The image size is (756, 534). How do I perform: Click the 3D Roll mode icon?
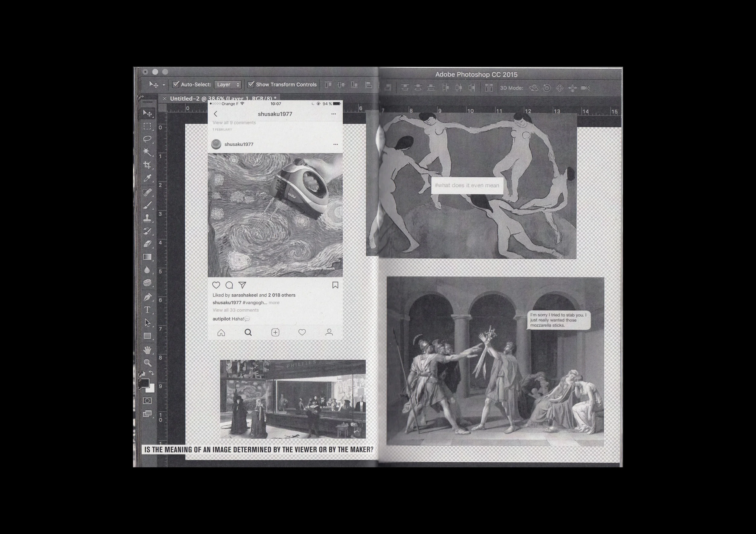pyautogui.click(x=546, y=88)
